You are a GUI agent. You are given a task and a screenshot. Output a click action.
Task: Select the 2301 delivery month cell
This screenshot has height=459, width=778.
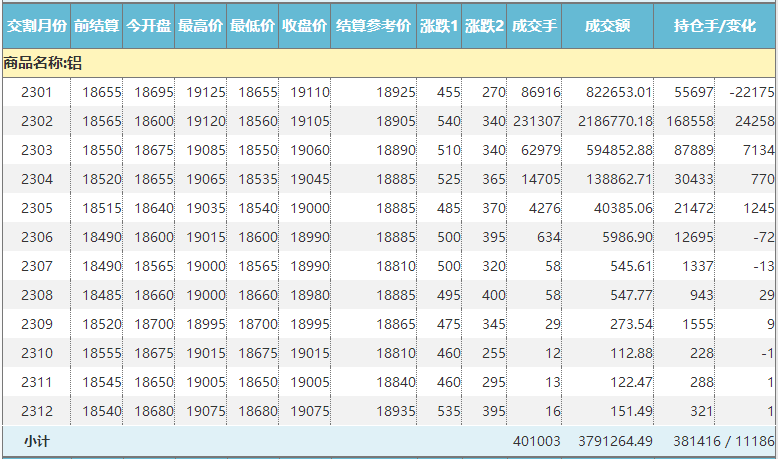[x=37, y=92]
